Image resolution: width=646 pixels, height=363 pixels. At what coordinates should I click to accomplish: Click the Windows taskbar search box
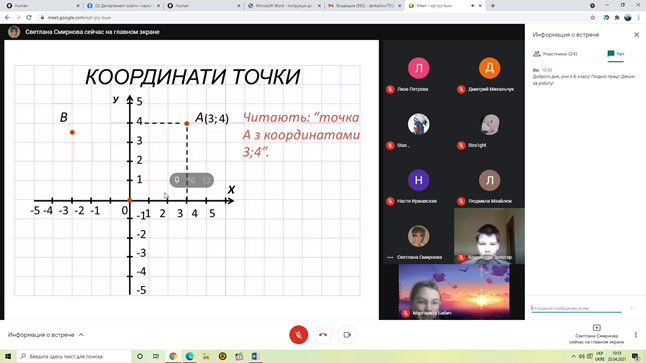point(74,356)
